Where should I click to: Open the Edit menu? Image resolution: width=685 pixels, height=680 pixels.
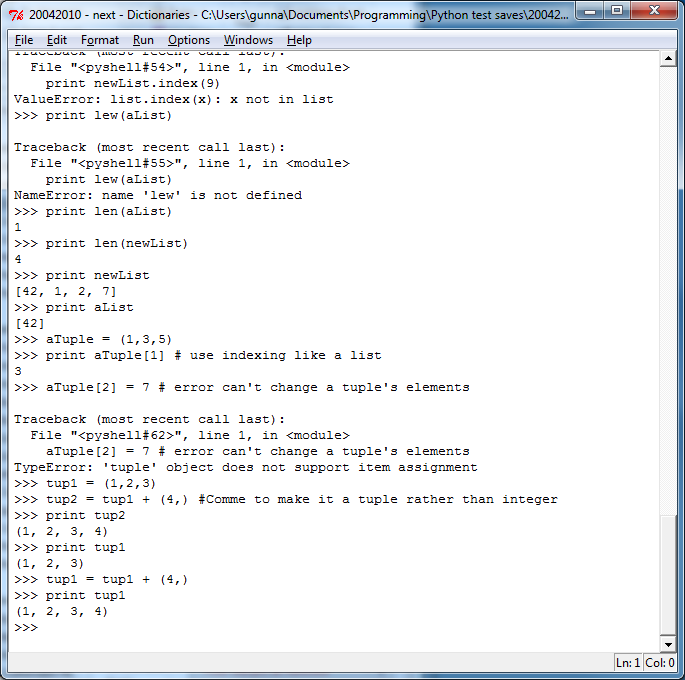[x=56, y=40]
